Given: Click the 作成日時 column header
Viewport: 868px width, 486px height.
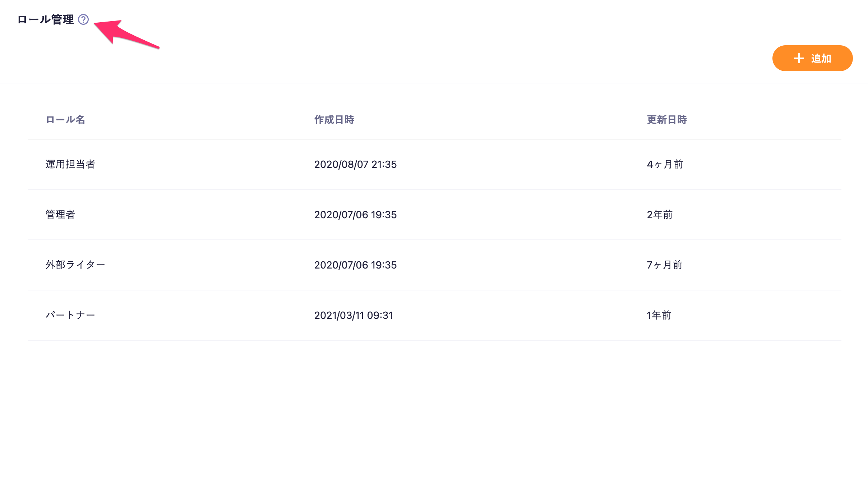Looking at the screenshot, I should tap(334, 120).
